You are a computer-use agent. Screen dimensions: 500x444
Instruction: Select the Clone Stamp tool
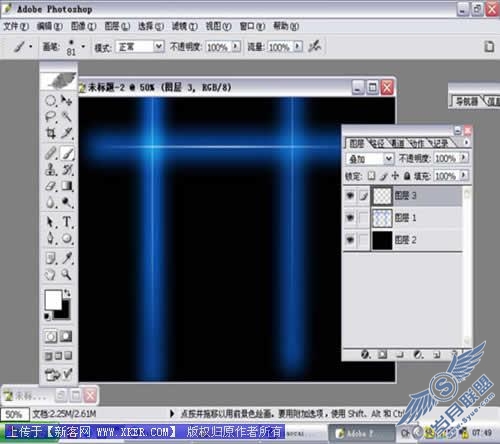[51, 170]
